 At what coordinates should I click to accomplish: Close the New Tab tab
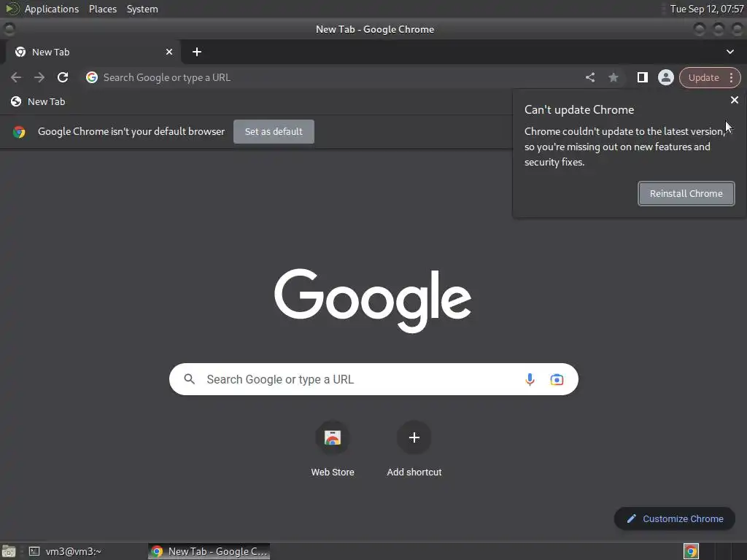click(169, 52)
